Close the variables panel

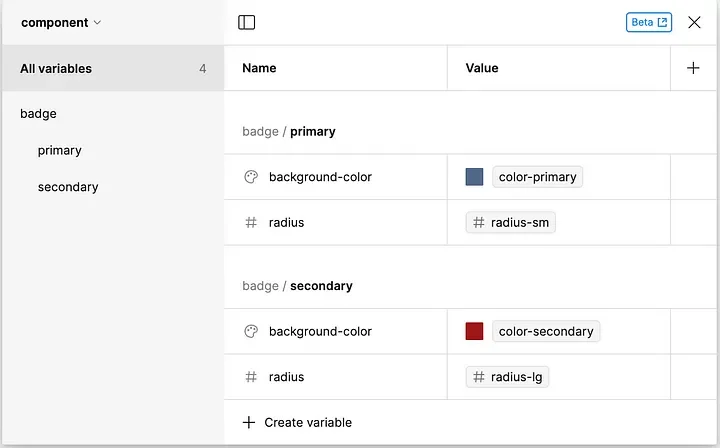click(x=694, y=22)
